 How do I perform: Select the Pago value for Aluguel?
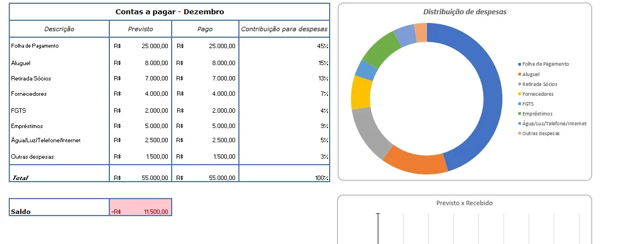pyautogui.click(x=206, y=63)
